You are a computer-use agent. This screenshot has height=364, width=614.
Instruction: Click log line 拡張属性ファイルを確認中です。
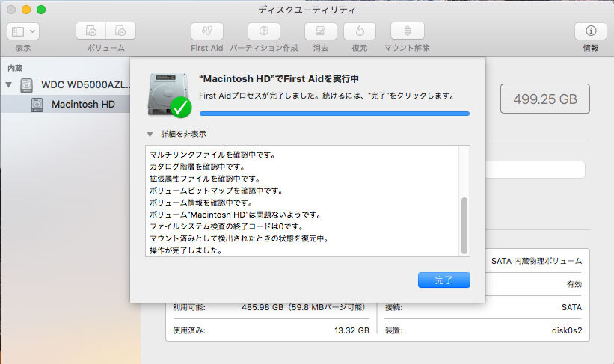point(205,179)
